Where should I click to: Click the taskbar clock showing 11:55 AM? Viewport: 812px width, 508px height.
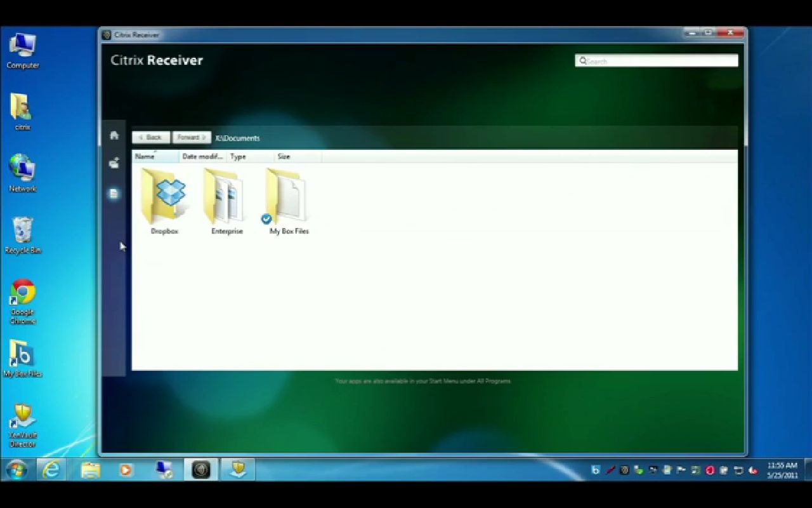click(x=782, y=470)
